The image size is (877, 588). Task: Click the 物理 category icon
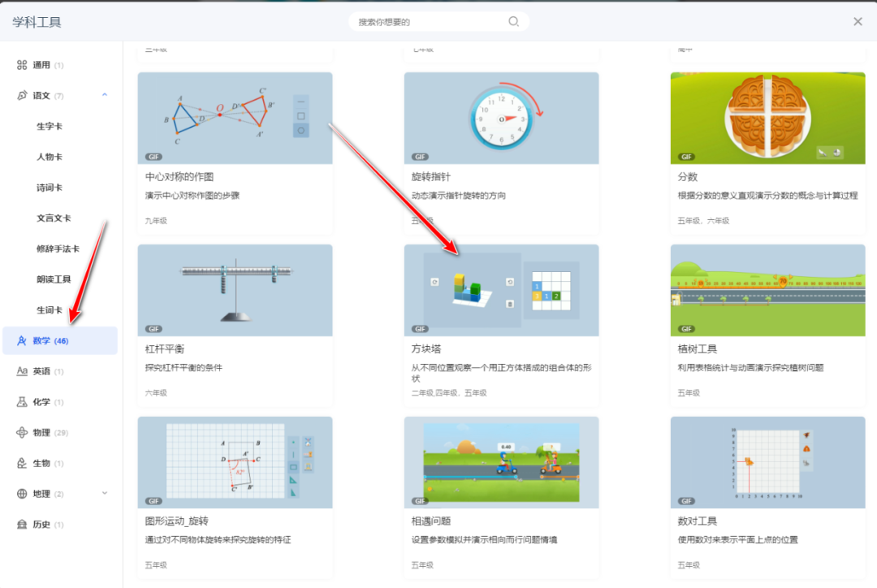pos(21,432)
